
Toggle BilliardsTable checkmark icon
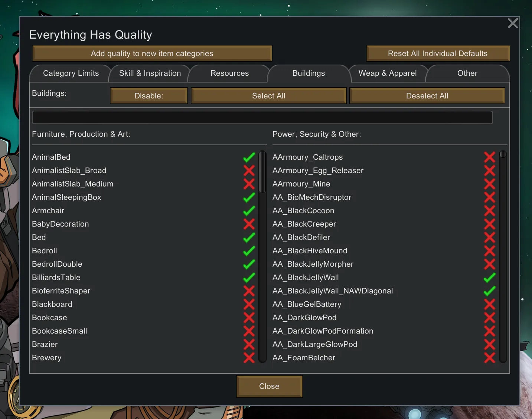(249, 277)
